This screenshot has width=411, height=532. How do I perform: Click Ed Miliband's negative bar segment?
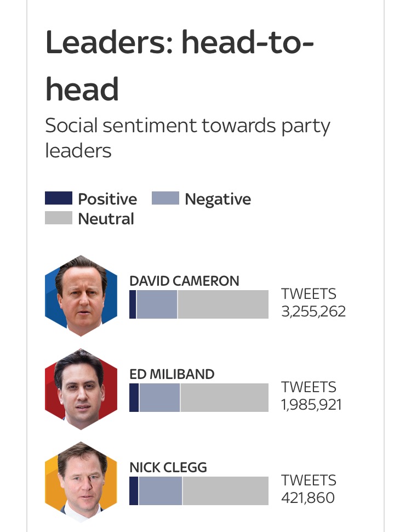tap(159, 398)
